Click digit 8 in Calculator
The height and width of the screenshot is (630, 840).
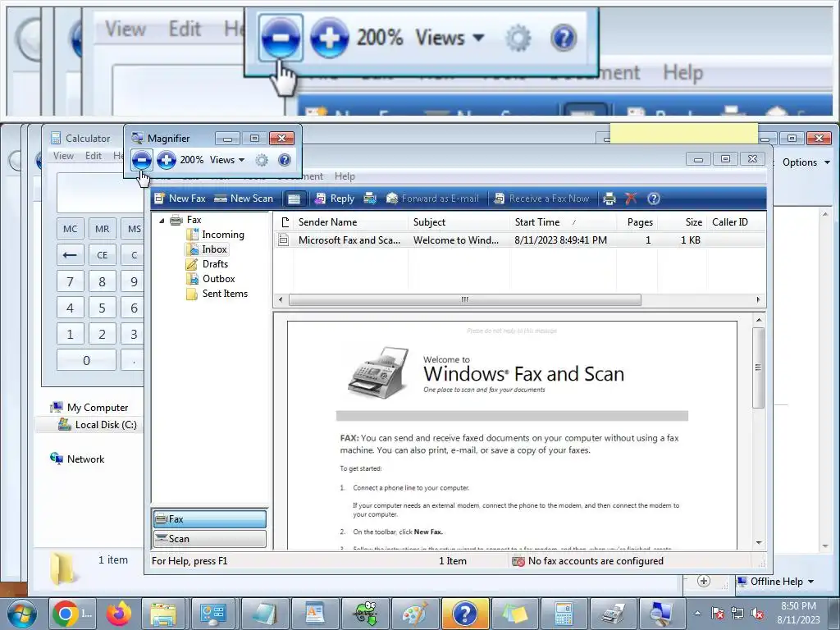[102, 281]
